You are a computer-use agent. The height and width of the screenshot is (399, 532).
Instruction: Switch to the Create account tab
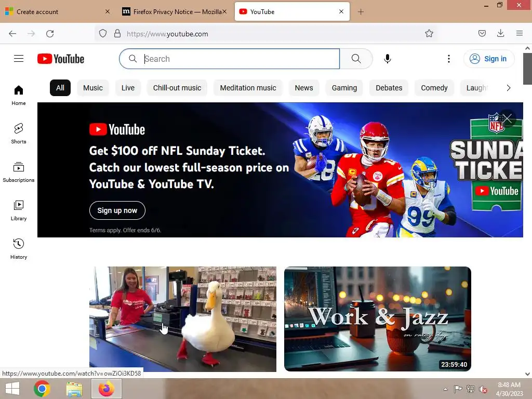(x=58, y=11)
